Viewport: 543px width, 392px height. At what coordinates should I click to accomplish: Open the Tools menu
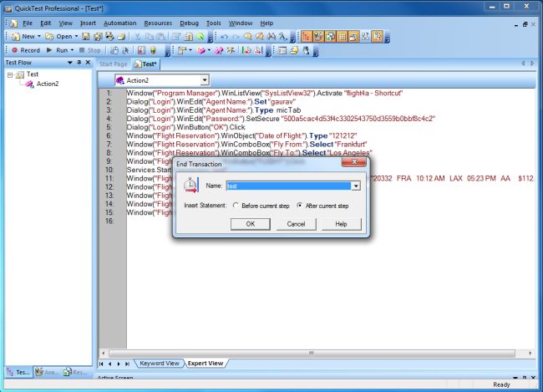(x=213, y=23)
